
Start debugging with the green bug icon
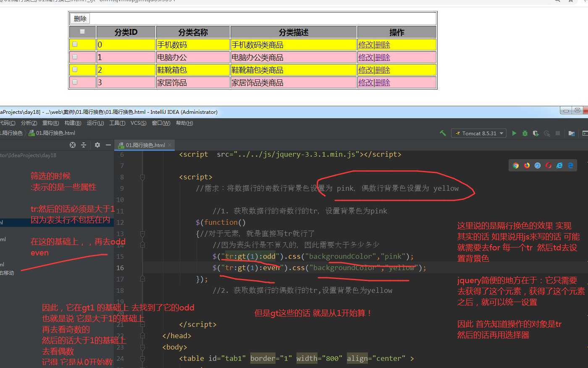(525, 133)
